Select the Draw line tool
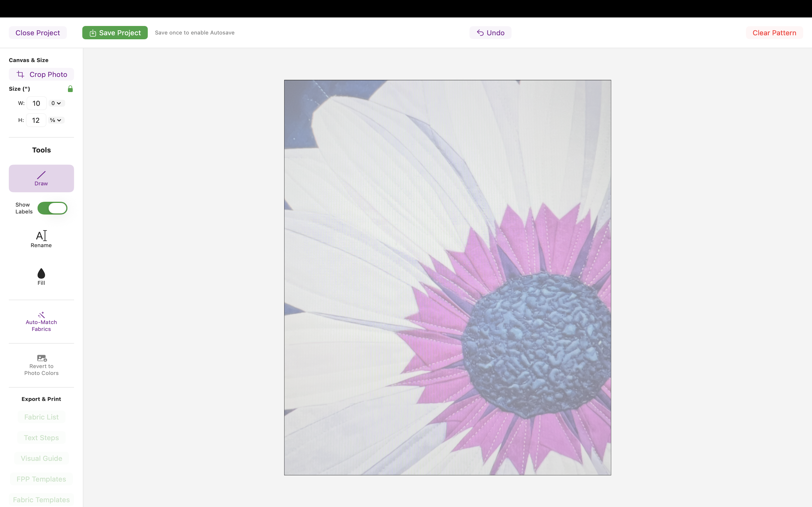 tap(41, 178)
